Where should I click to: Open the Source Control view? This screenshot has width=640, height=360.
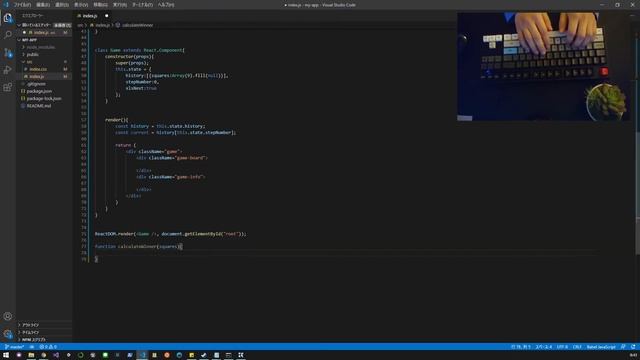coord(8,53)
